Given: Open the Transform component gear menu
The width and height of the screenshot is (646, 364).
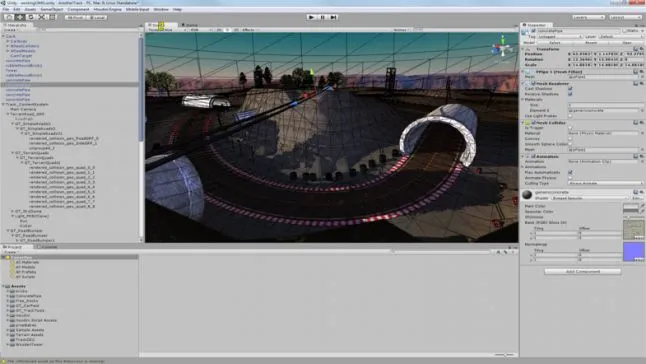Looking at the screenshot, I should 641,49.
